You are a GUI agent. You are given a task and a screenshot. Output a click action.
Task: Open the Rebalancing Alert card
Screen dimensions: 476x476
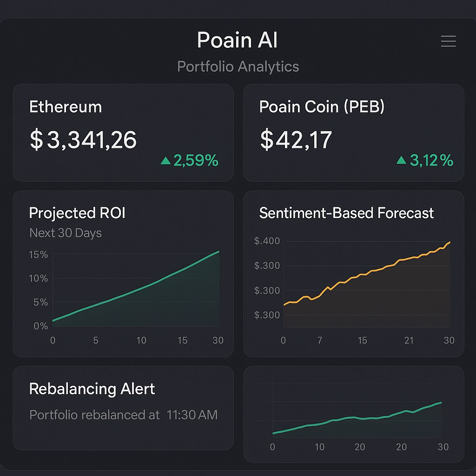click(x=123, y=408)
